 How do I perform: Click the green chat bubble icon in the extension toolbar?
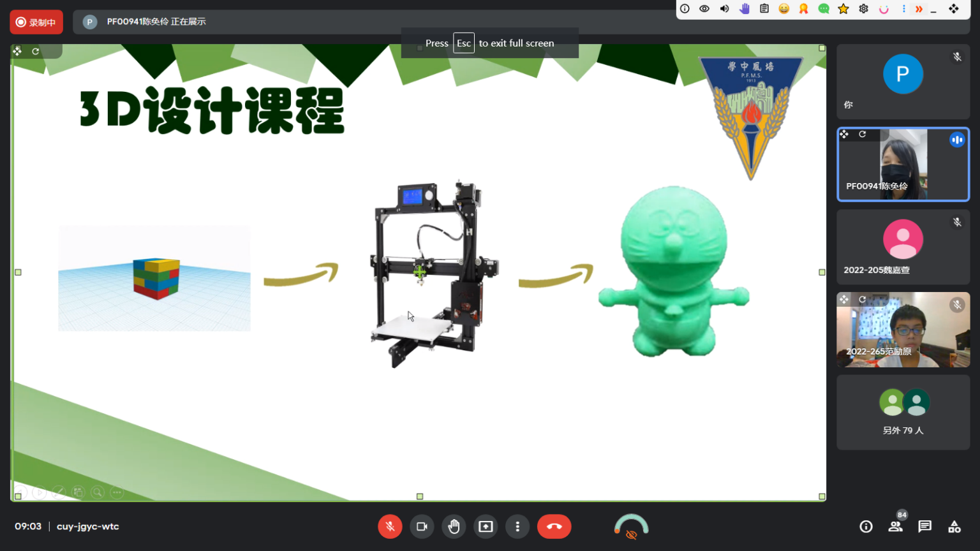click(824, 9)
